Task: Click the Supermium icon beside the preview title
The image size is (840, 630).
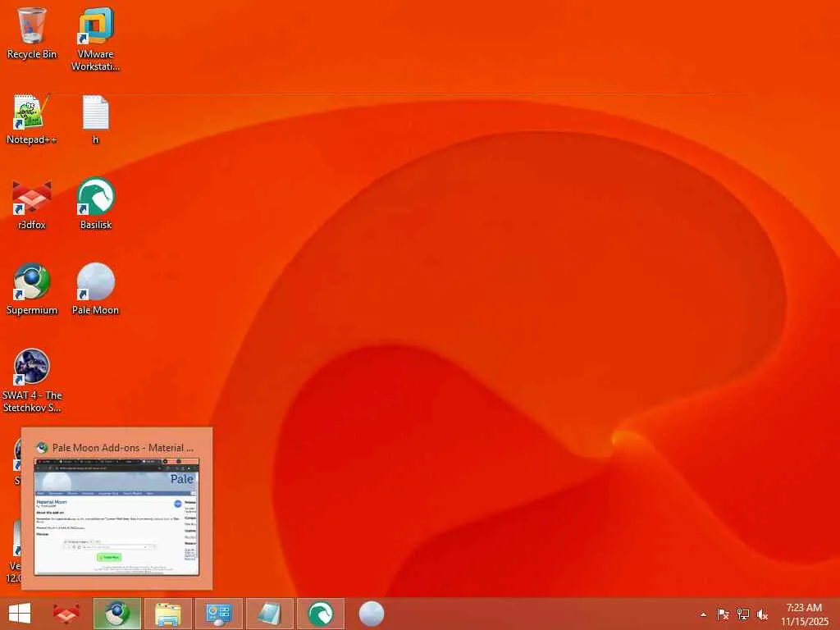Action: (x=42, y=448)
